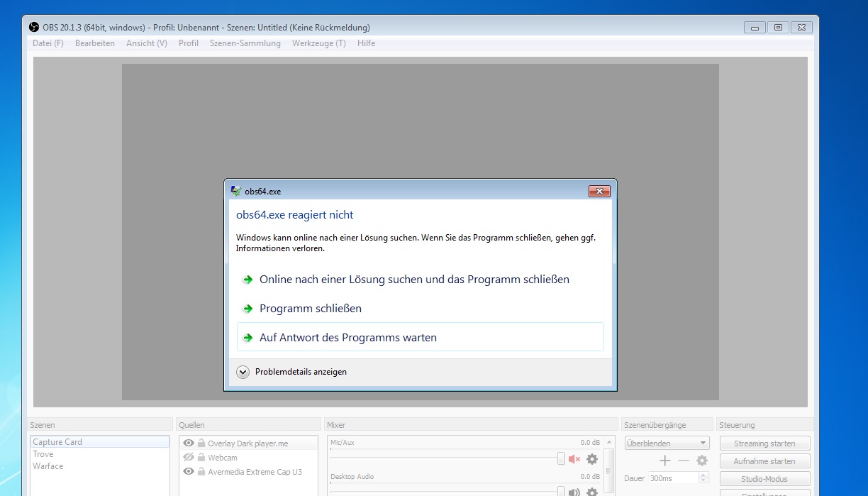Click green arrow beside Auf Antwort warten

[x=247, y=338]
